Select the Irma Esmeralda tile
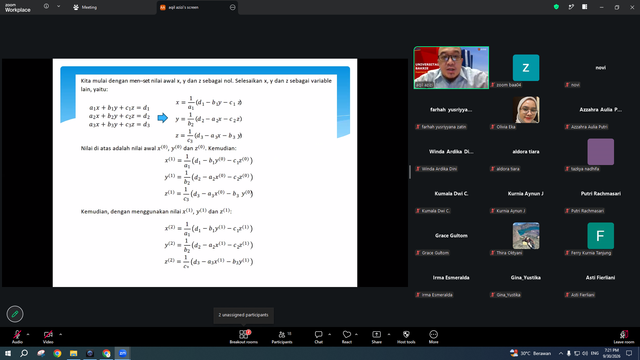The height and width of the screenshot is (360, 640). [451, 278]
